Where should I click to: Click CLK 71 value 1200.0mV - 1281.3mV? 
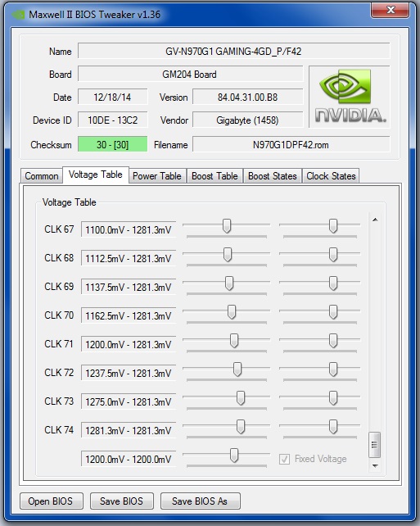[129, 345]
